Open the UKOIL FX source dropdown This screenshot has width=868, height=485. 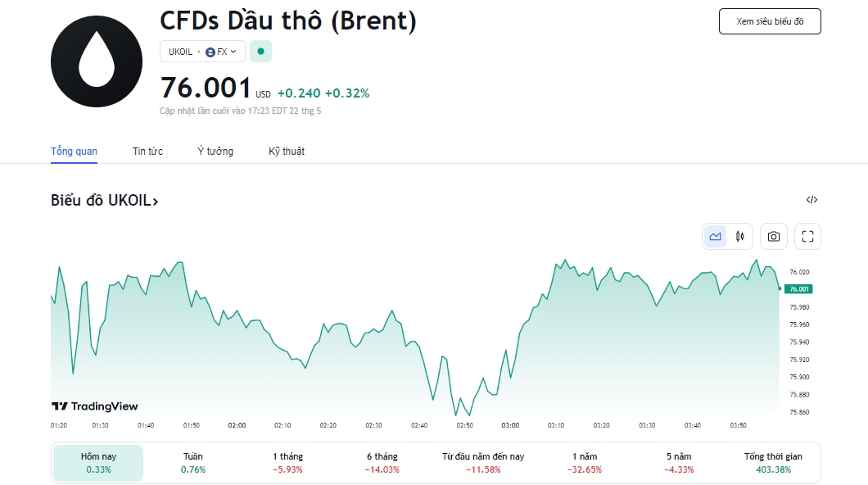[x=202, y=52]
